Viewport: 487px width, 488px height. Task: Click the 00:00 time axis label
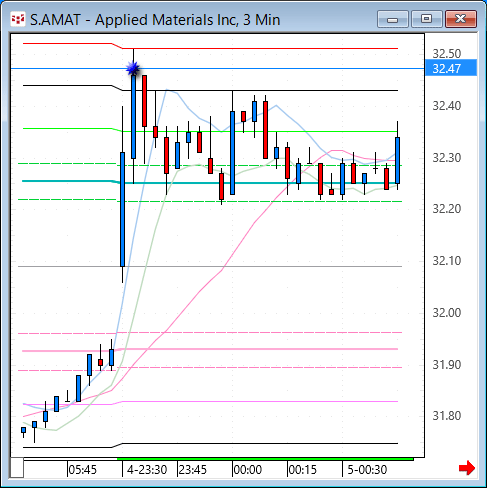click(248, 470)
